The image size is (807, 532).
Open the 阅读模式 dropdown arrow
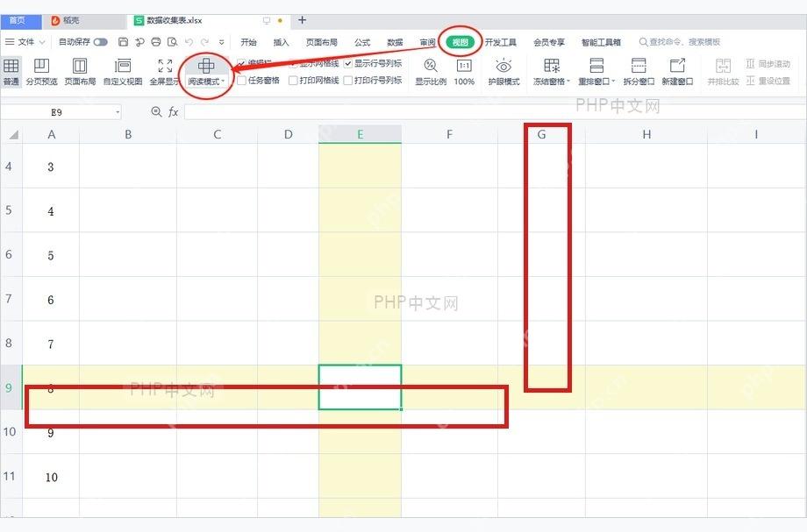coord(223,82)
